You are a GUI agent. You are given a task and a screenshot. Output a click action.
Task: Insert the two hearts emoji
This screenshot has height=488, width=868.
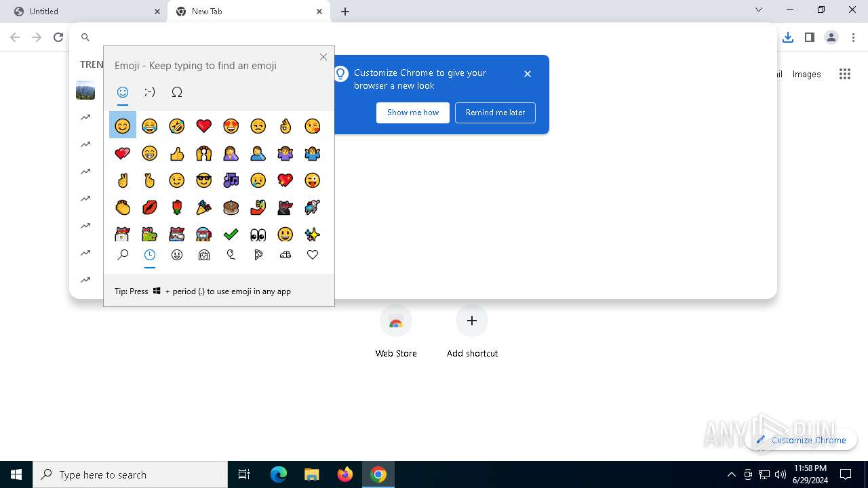point(123,153)
